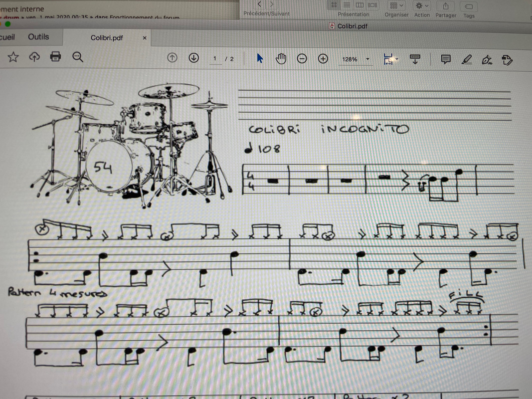Add Colibri.pdf to starred files
The image size is (532, 399).
point(13,57)
